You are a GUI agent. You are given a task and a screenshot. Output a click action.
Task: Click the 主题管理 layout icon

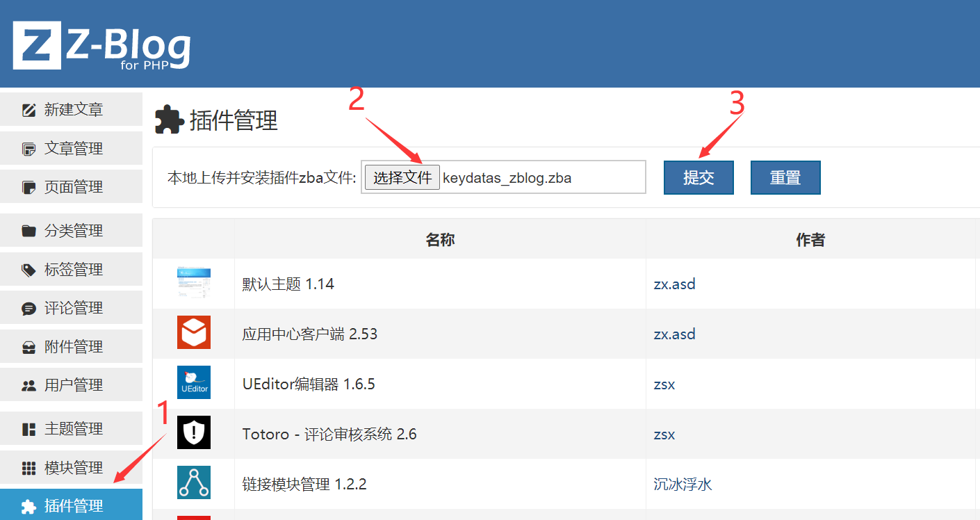(28, 429)
